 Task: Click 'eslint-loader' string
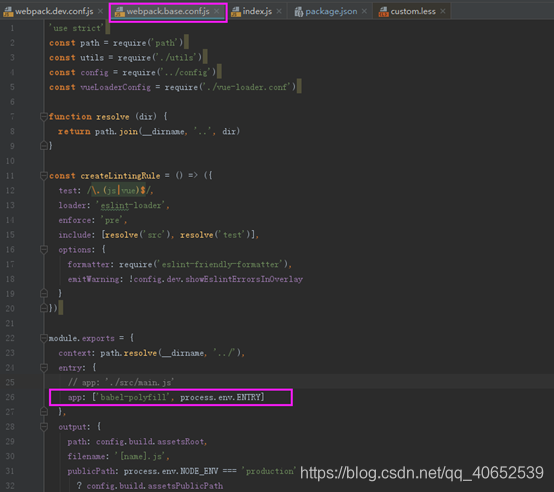(x=131, y=205)
